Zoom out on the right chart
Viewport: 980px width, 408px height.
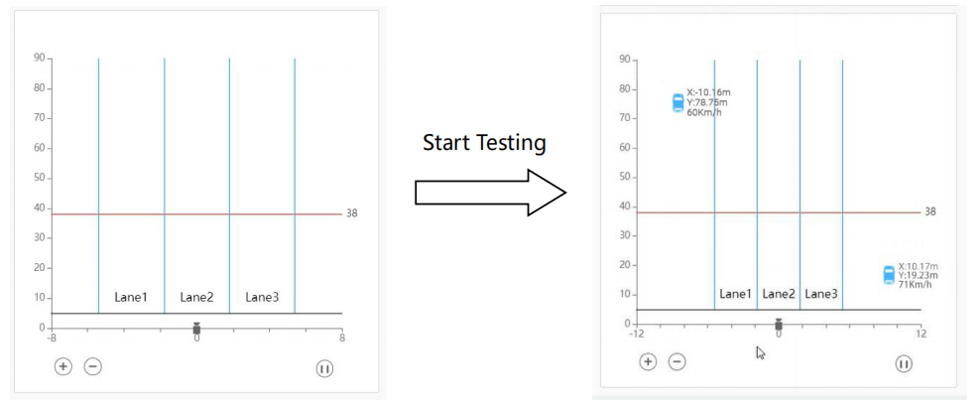676,361
